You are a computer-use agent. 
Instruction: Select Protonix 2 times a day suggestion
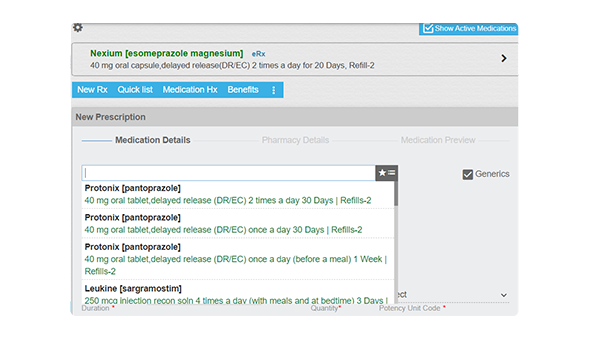pyautogui.click(x=238, y=194)
